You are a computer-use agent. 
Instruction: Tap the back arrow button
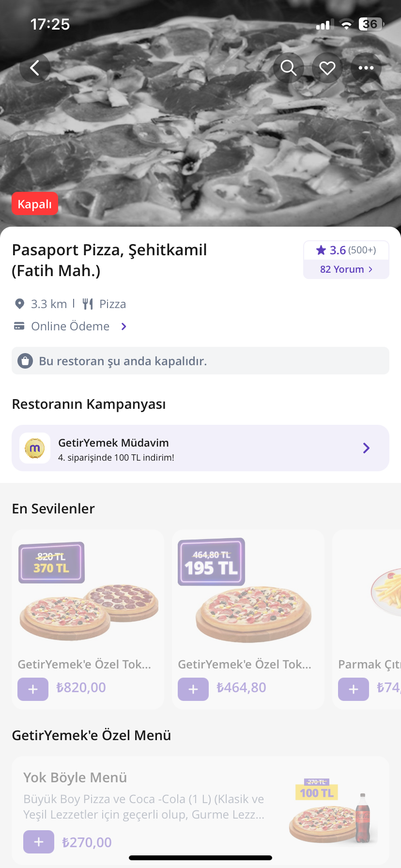tap(35, 68)
